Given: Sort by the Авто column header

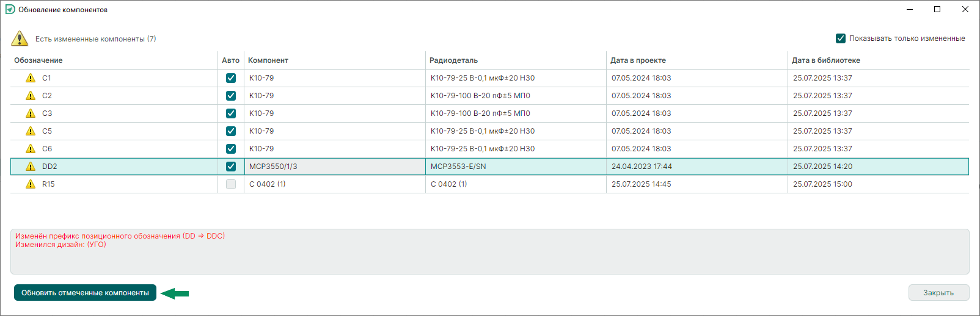Looking at the screenshot, I should (x=230, y=60).
